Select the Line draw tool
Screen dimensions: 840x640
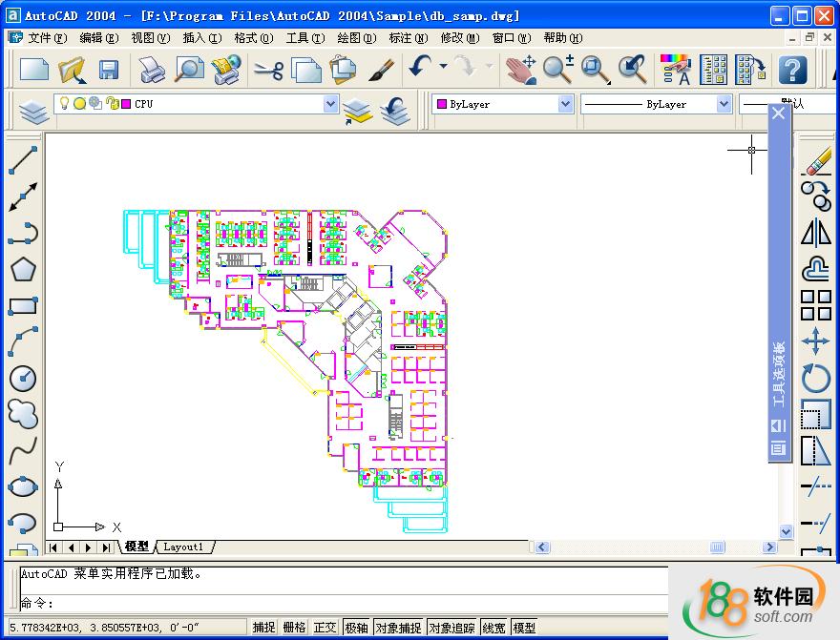click(x=23, y=160)
